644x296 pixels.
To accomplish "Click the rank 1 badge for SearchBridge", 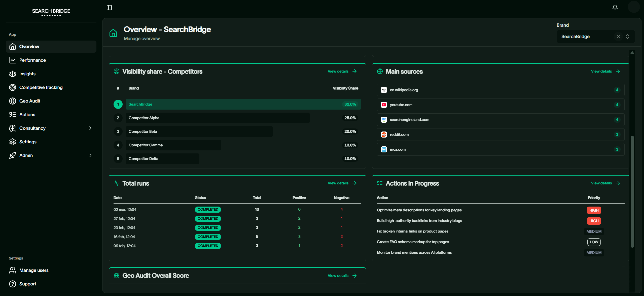I will [118, 104].
